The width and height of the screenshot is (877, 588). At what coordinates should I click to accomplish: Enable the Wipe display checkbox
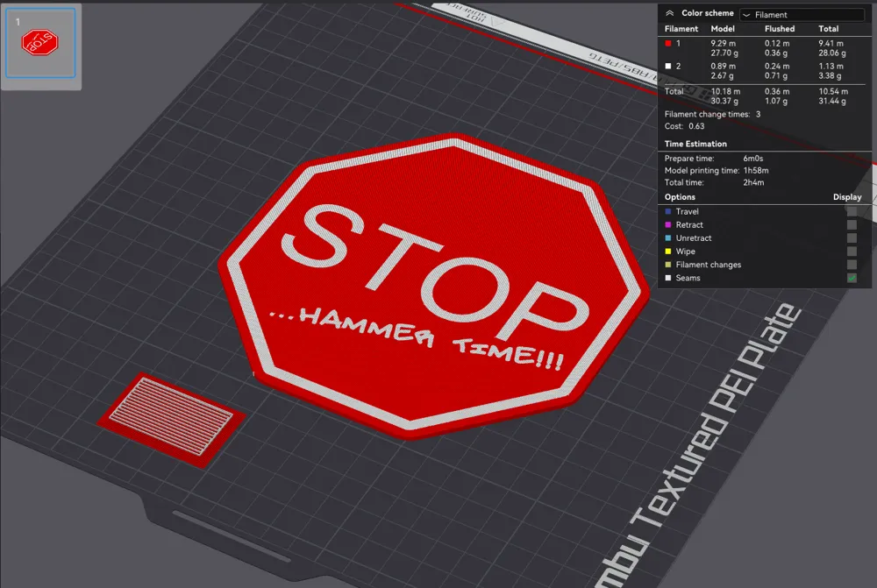853,251
